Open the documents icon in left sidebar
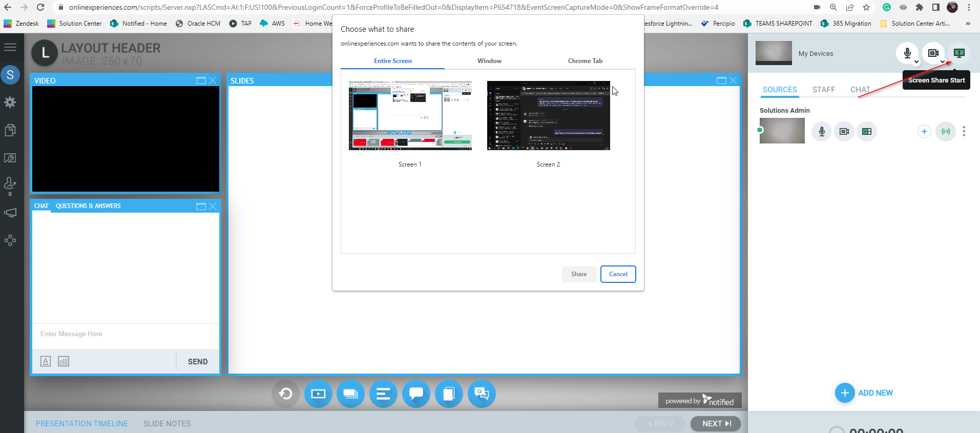This screenshot has width=980, height=433. click(10, 130)
